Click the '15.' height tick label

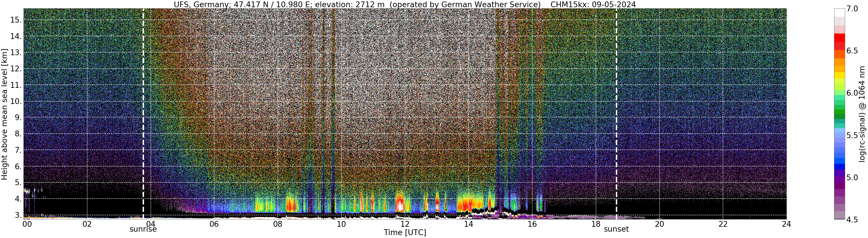(16, 20)
